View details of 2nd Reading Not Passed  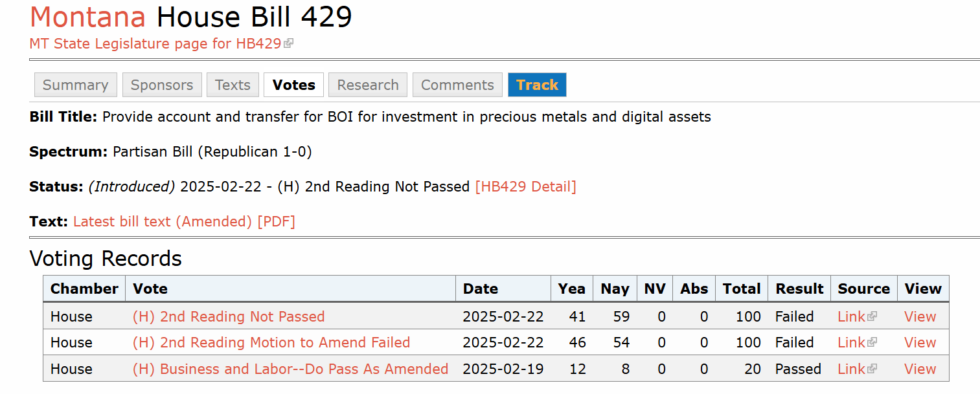click(x=920, y=317)
